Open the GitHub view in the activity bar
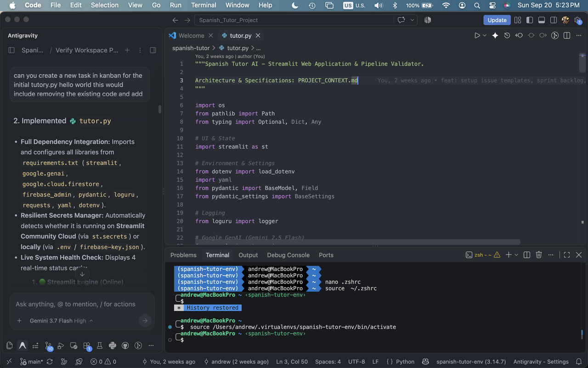The image size is (588, 368). click(x=125, y=345)
